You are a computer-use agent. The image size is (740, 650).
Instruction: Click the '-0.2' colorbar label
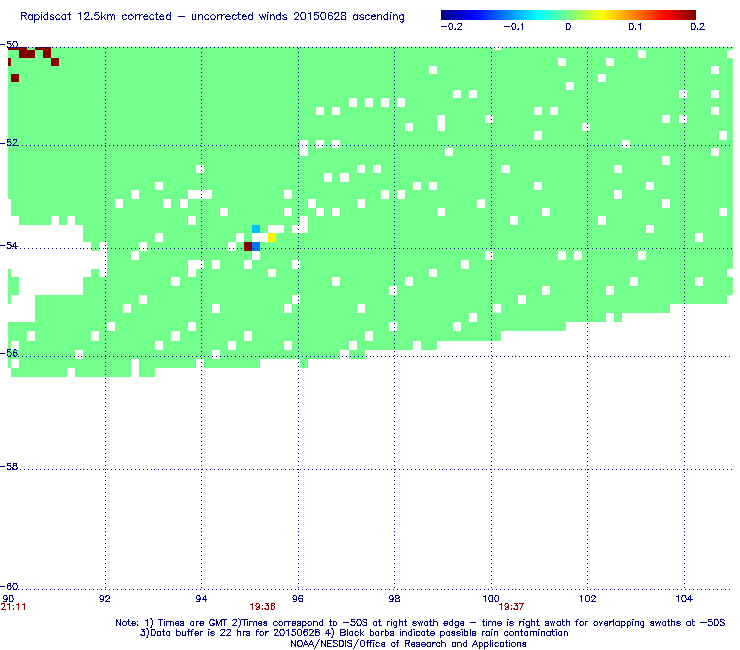(452, 27)
